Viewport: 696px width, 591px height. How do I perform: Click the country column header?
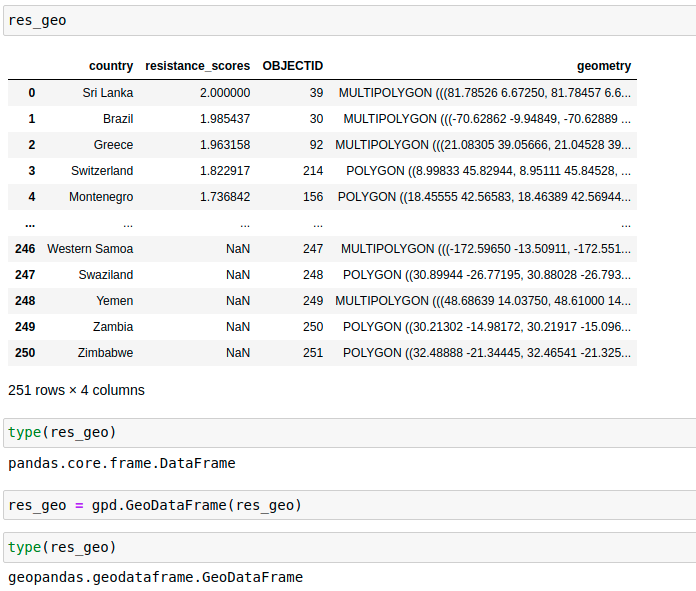pyautogui.click(x=110, y=66)
